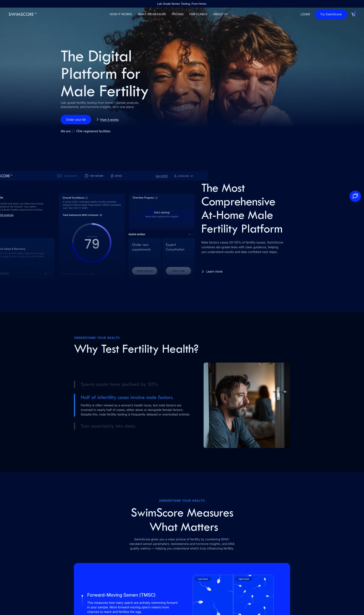364x615 pixels.
Task: Click the Expert Consultation card
Action: click(x=179, y=258)
